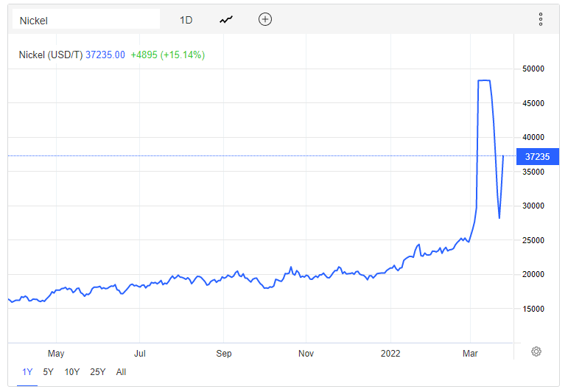Click the 35000 price axis label

click(x=533, y=172)
